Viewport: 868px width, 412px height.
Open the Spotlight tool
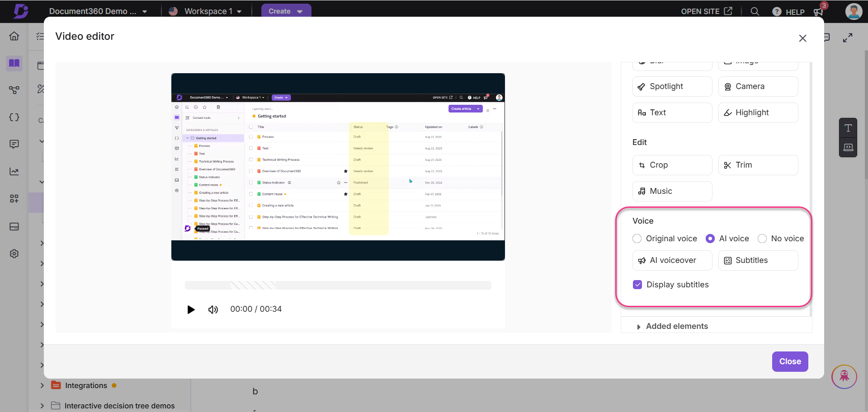tap(672, 86)
